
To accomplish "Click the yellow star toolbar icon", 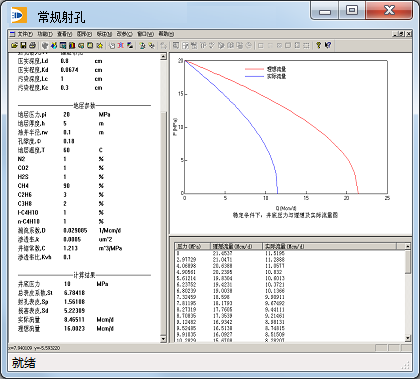I will coord(99,45).
